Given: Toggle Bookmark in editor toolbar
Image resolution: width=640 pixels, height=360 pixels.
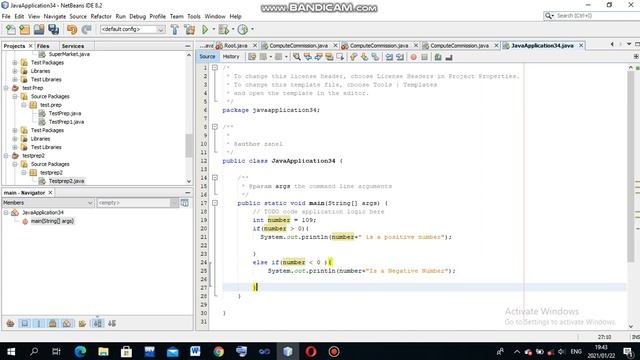Looking at the screenshot, I should 375,57.
